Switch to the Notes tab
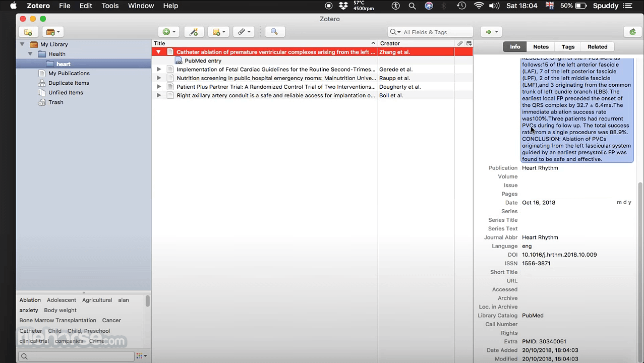The height and width of the screenshot is (363, 644). pyautogui.click(x=541, y=47)
